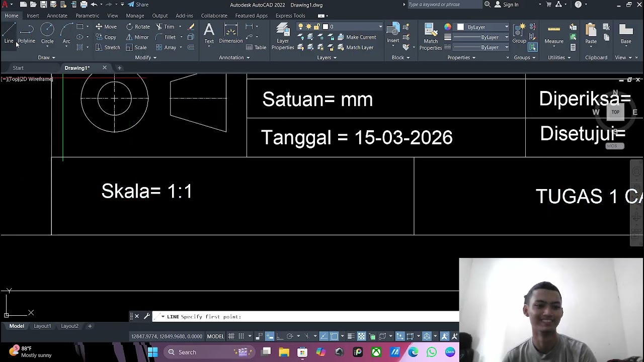Open the Express Tools ribbon tab
The width and height of the screenshot is (644, 362).
click(x=290, y=16)
